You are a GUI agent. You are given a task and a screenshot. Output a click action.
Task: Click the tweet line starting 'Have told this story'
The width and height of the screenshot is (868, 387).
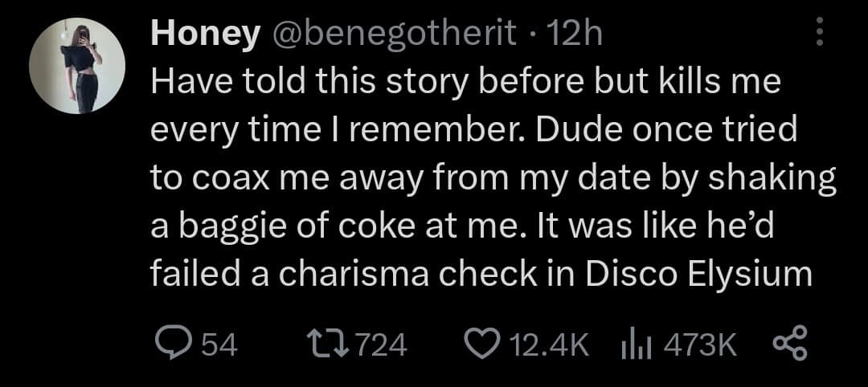[465, 81]
